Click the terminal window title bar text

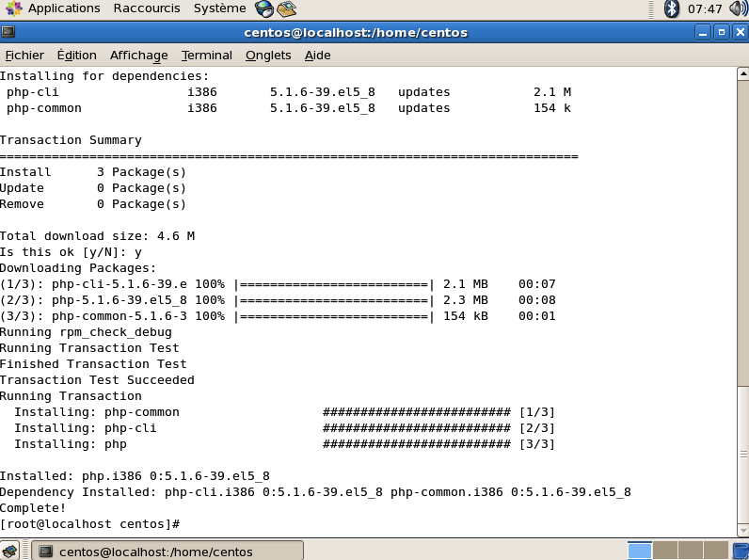(x=356, y=33)
